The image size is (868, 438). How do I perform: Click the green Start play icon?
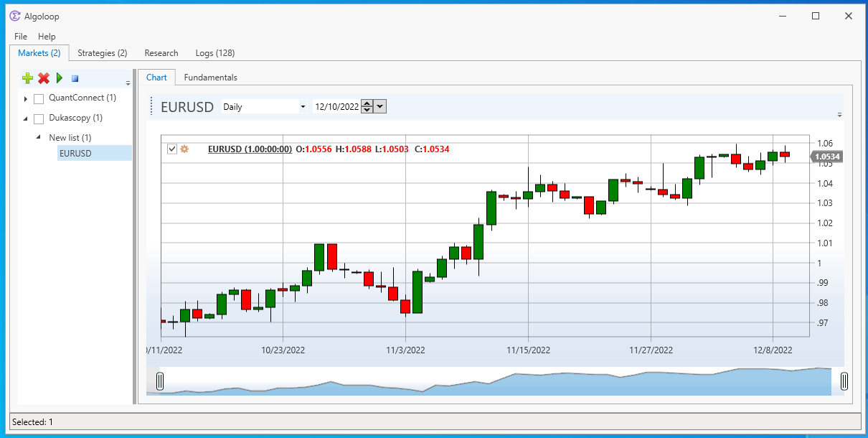(x=60, y=78)
